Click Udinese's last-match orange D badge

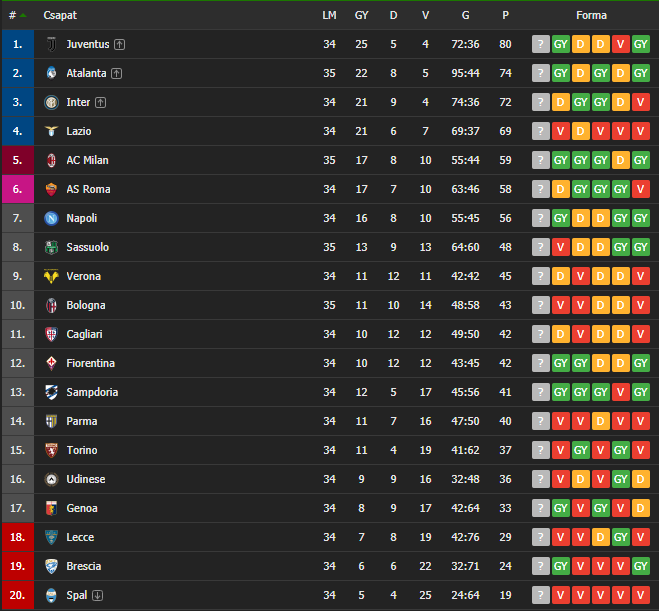(x=641, y=479)
